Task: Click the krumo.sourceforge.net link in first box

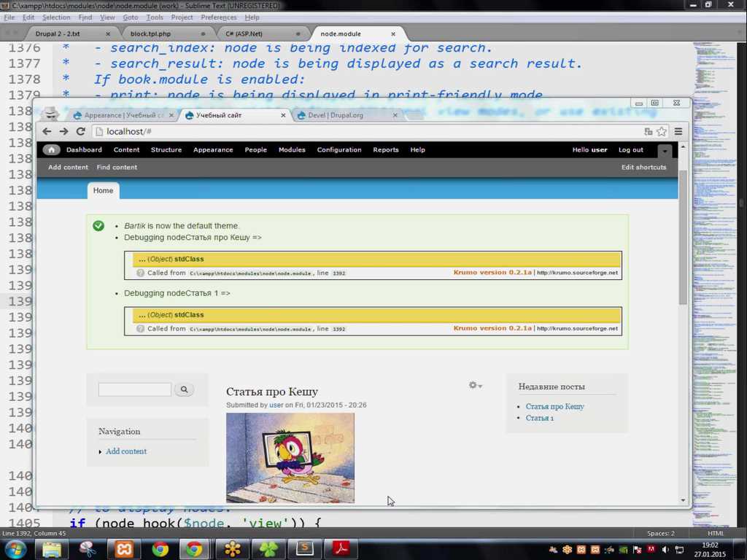Action: [x=578, y=273]
